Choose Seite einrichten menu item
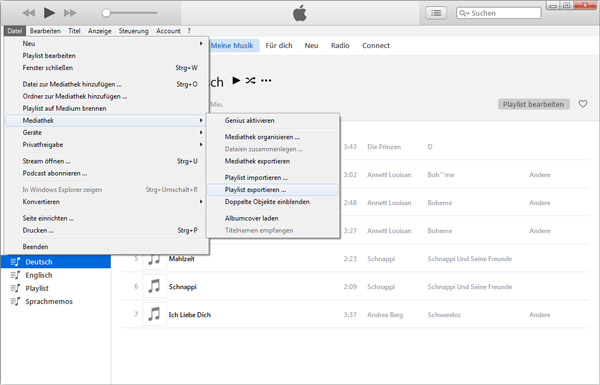Viewport: 600px width, 385px height. click(x=106, y=218)
